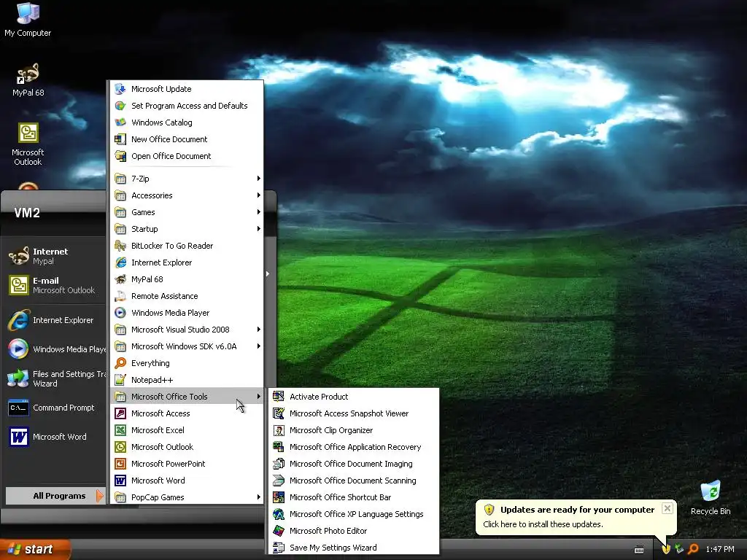Launch MyPal 68 desktop shortcut
This screenshot has height=560, width=747.
coord(28,80)
